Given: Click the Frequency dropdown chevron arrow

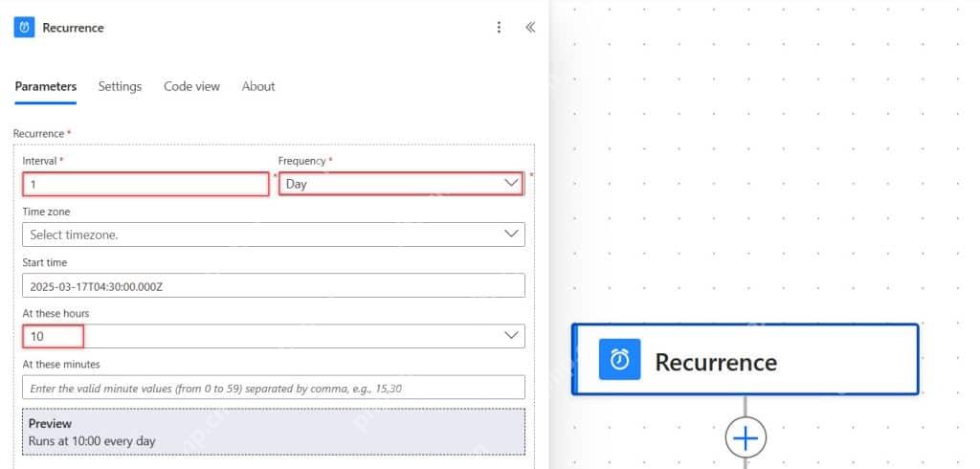Looking at the screenshot, I should (x=511, y=183).
